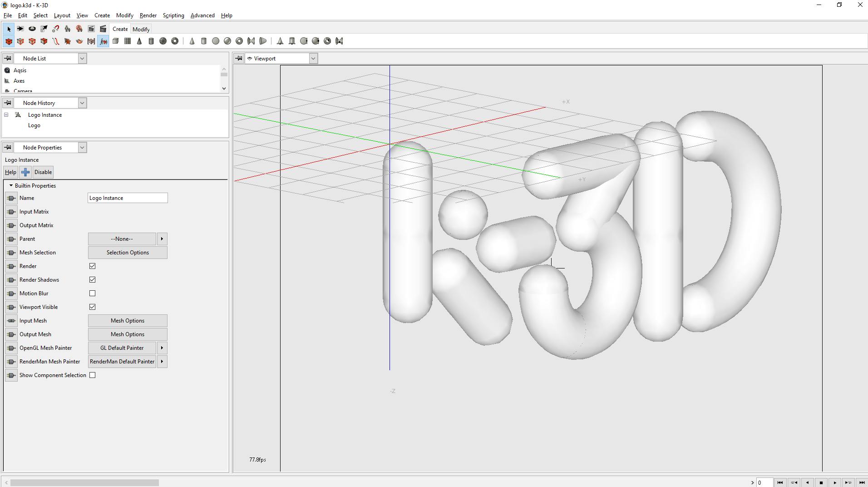Collapse the Logo Instance node in Node History

[6, 114]
